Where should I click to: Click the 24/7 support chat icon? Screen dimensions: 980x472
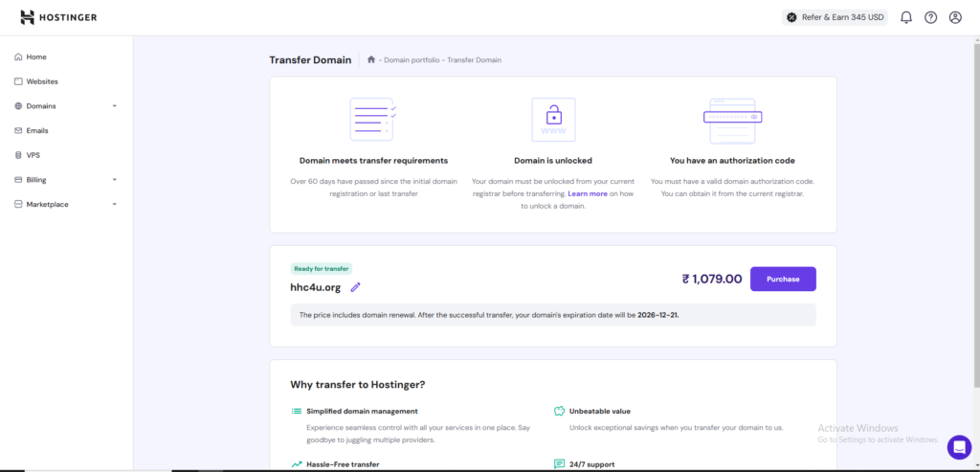[x=559, y=464]
